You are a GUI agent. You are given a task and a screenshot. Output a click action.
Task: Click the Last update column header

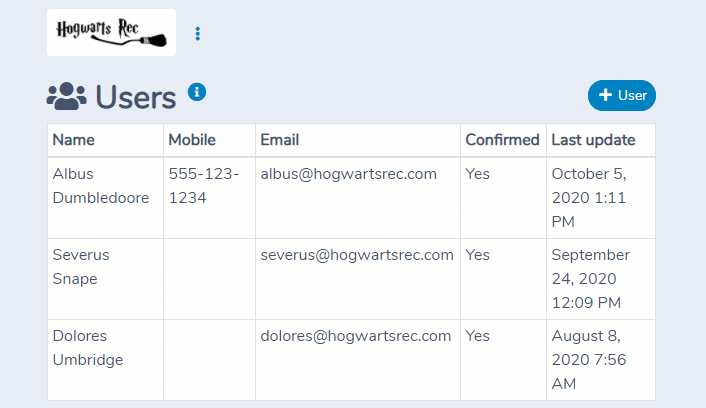pos(593,140)
